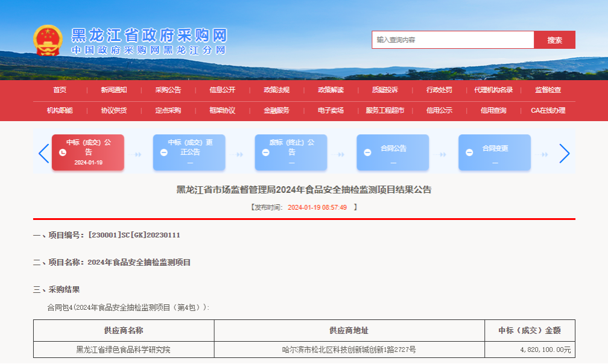Click the right arrow of the step carousel
Viewport: 608px width, 364px height.
pos(564,154)
